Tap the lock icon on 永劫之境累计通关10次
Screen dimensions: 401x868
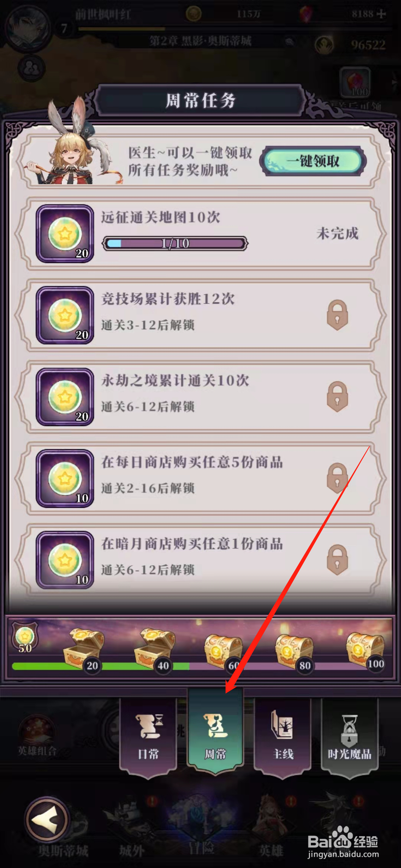337,397
